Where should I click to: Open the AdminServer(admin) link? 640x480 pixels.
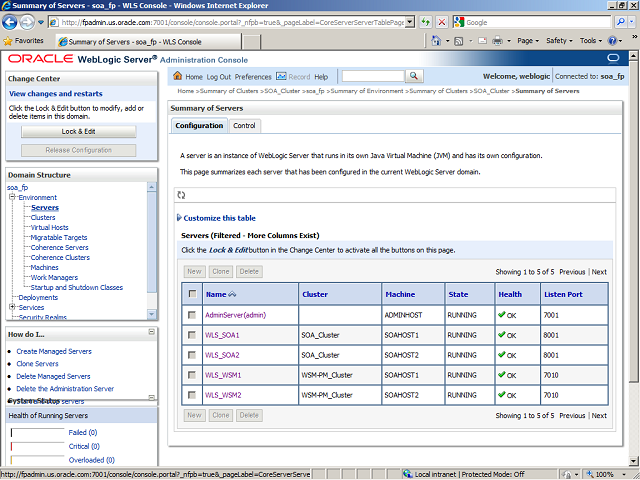(x=235, y=315)
